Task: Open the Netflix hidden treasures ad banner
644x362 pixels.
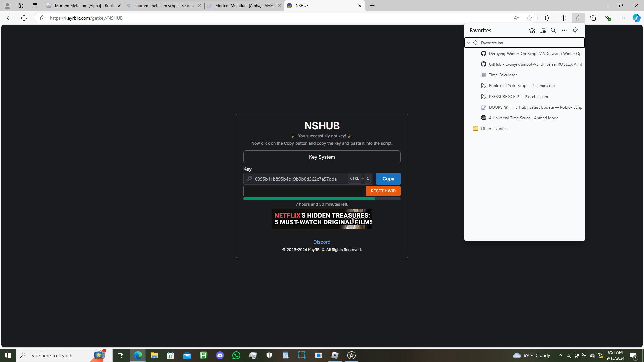Action: point(322,219)
